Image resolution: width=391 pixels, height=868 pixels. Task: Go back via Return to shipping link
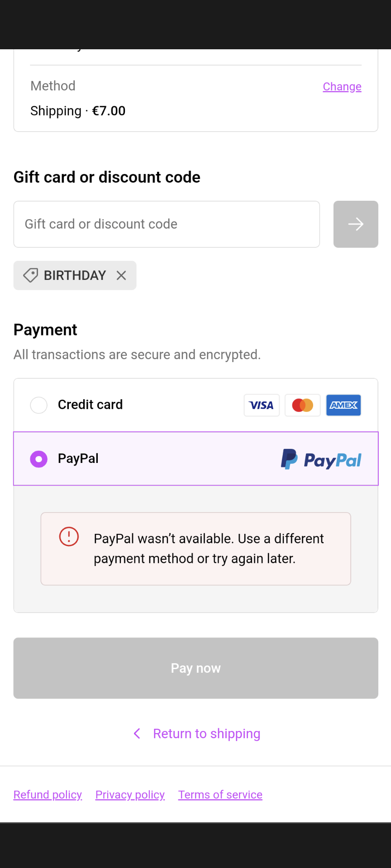click(x=206, y=733)
